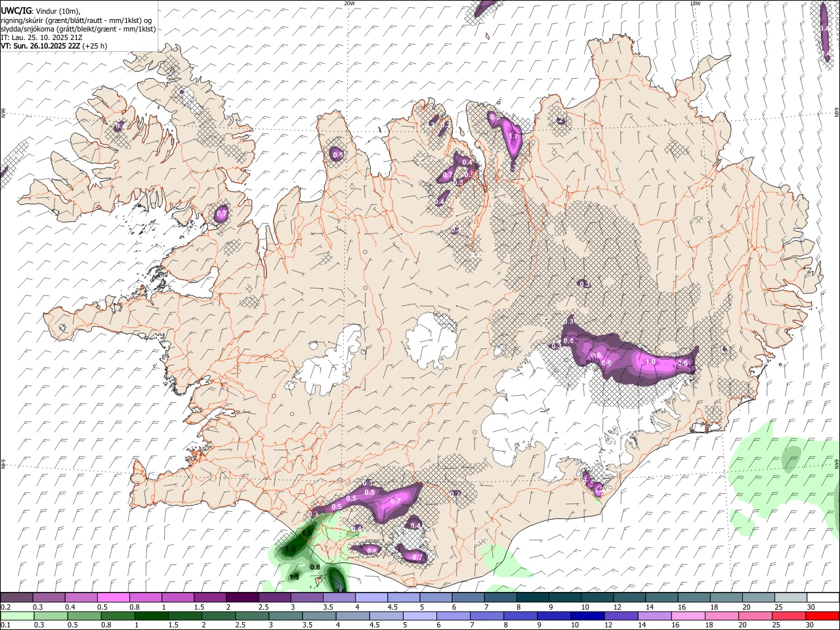The image size is (840, 630).
Task: Choose the bright red rain swatch above 30
Action: 822,616
